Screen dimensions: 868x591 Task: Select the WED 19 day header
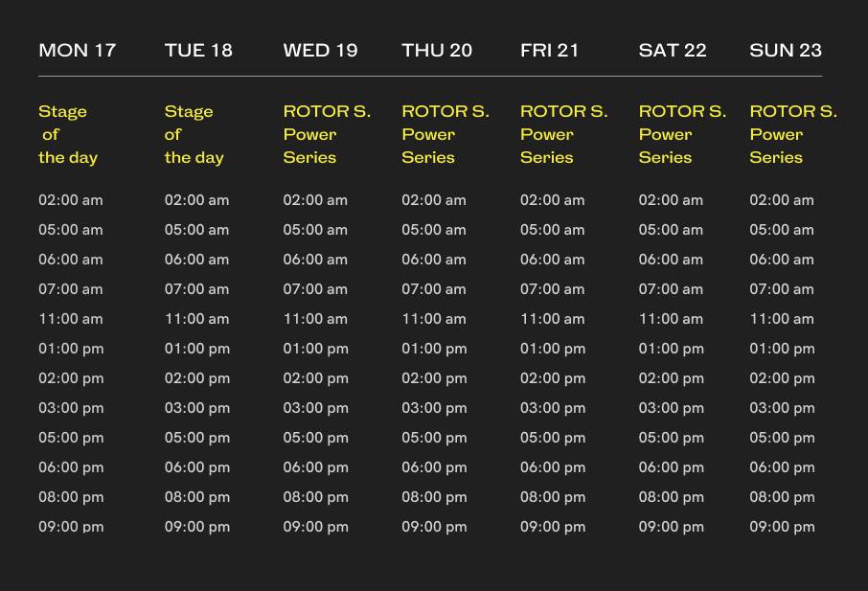tap(320, 51)
